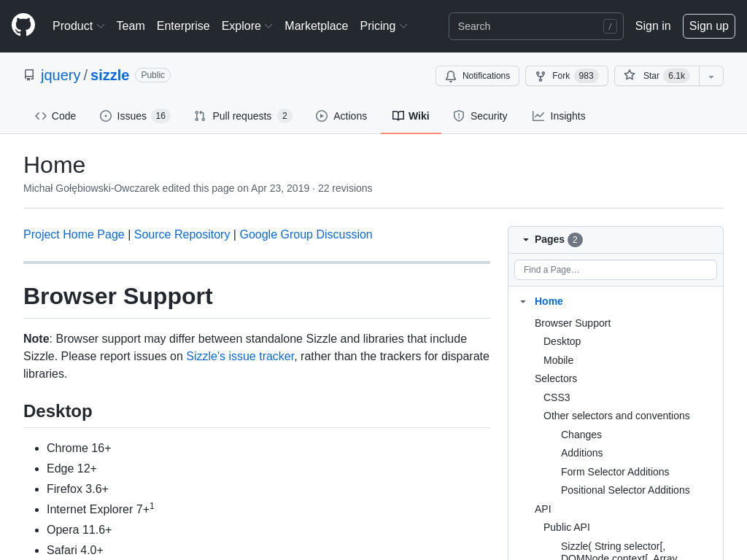Expand the Explore dropdown menu
This screenshot has width=747, height=560.
point(247,26)
